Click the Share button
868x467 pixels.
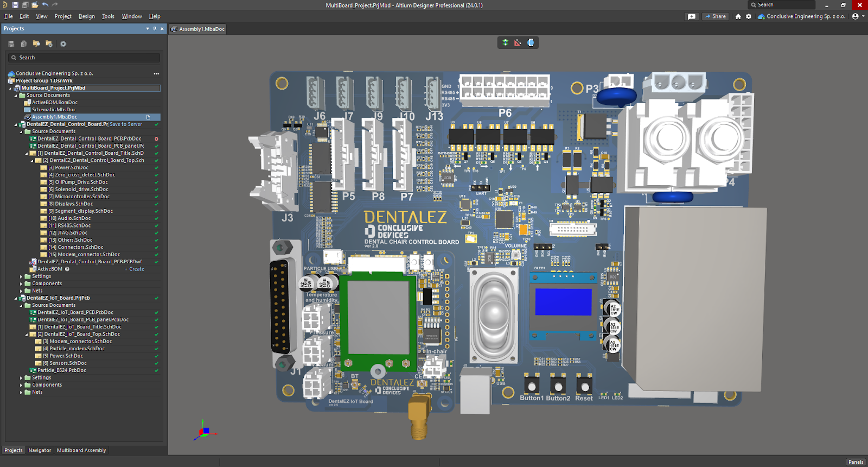click(x=716, y=16)
